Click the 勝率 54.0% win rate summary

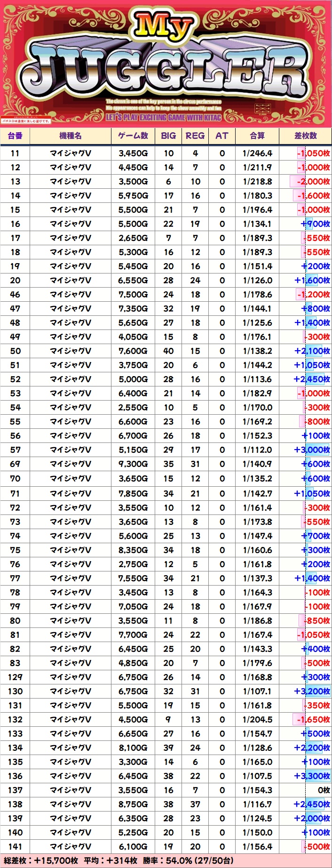click(188, 861)
